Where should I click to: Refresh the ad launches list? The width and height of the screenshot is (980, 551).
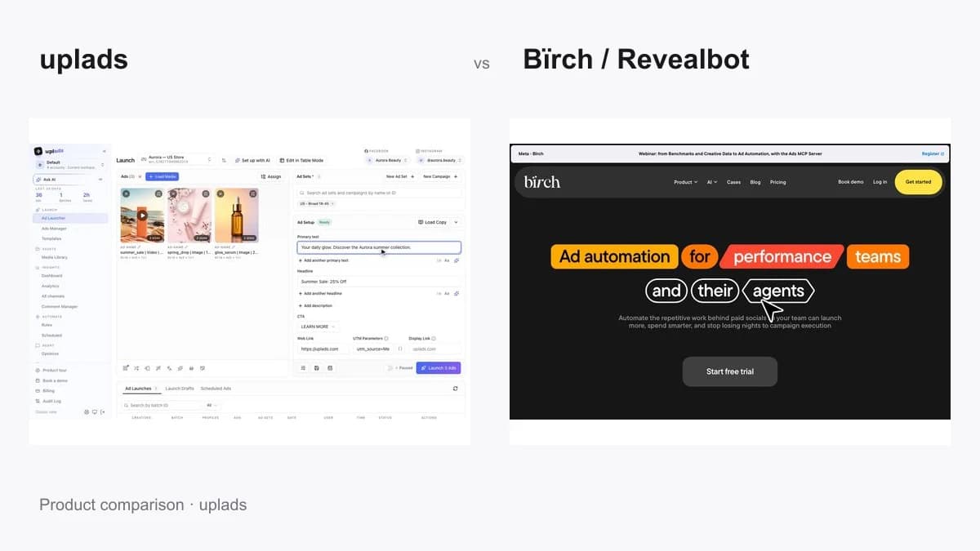pos(456,389)
